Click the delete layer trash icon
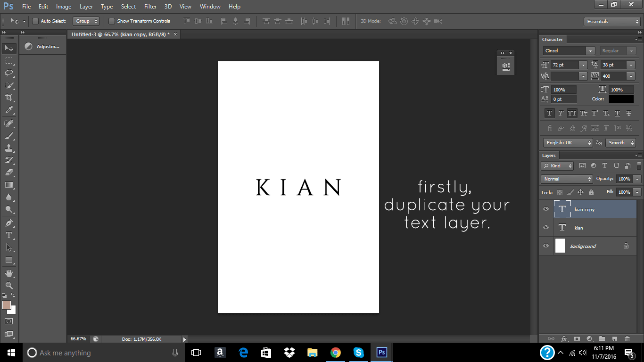The height and width of the screenshot is (362, 644). 627,338
